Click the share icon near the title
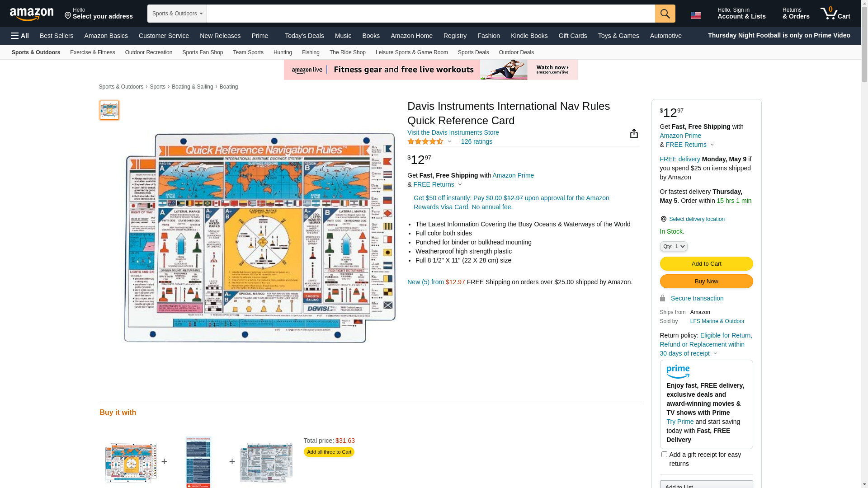The image size is (868, 488). (634, 134)
